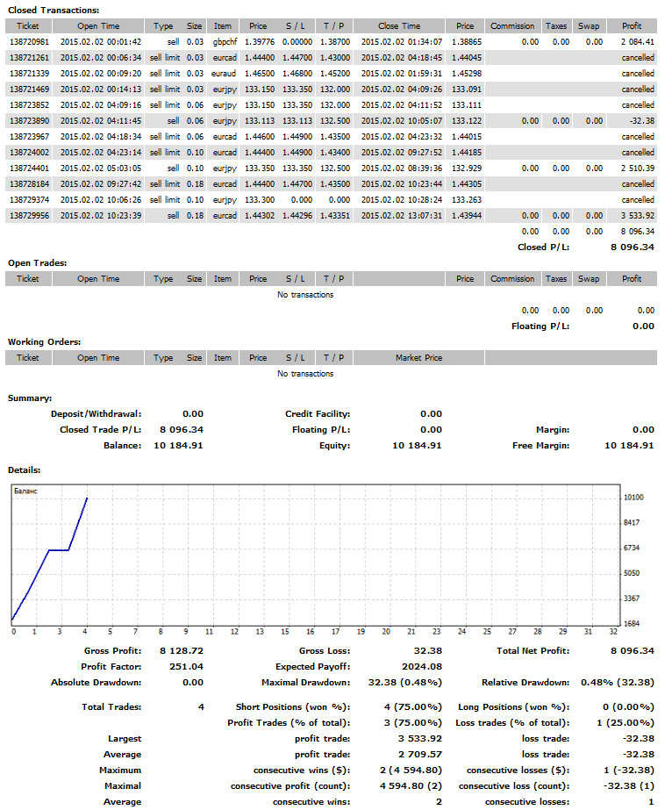This screenshot has height=810, width=672.
Task: Select ticket number 138724401
Action: pyautogui.click(x=30, y=168)
